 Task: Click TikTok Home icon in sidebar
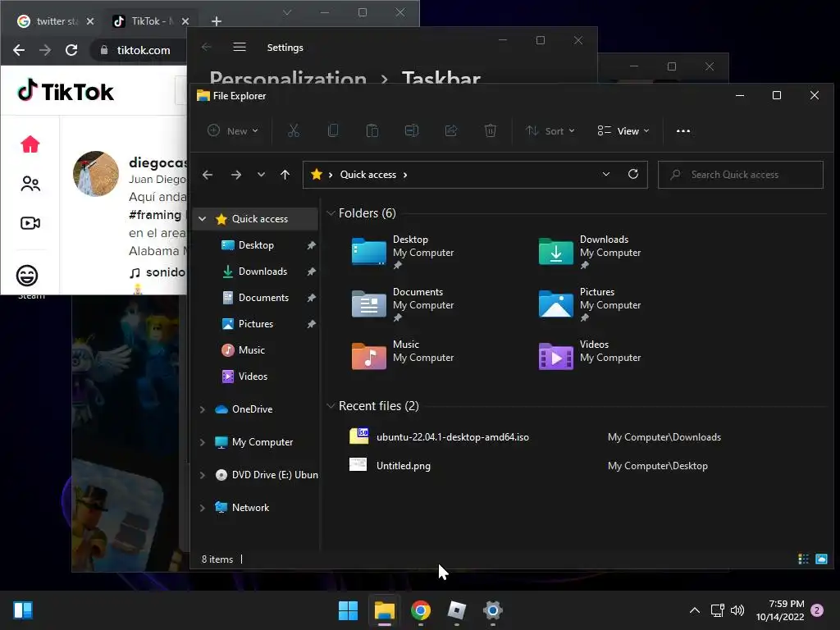coord(30,144)
